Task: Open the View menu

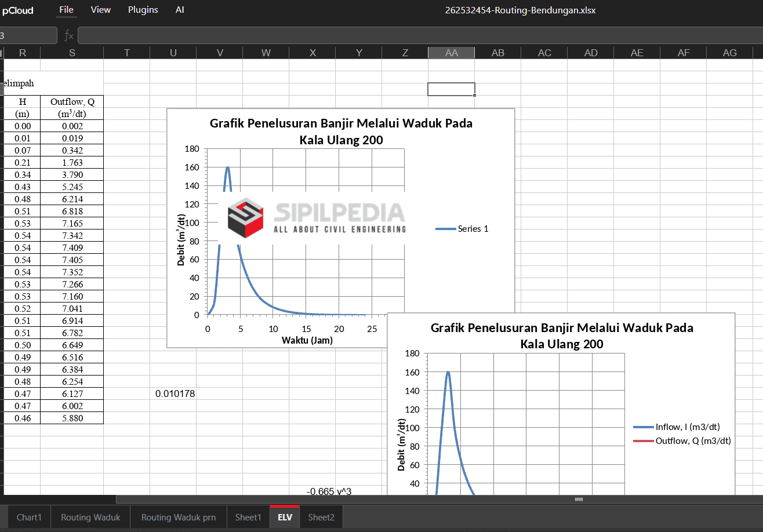Action: click(x=101, y=10)
